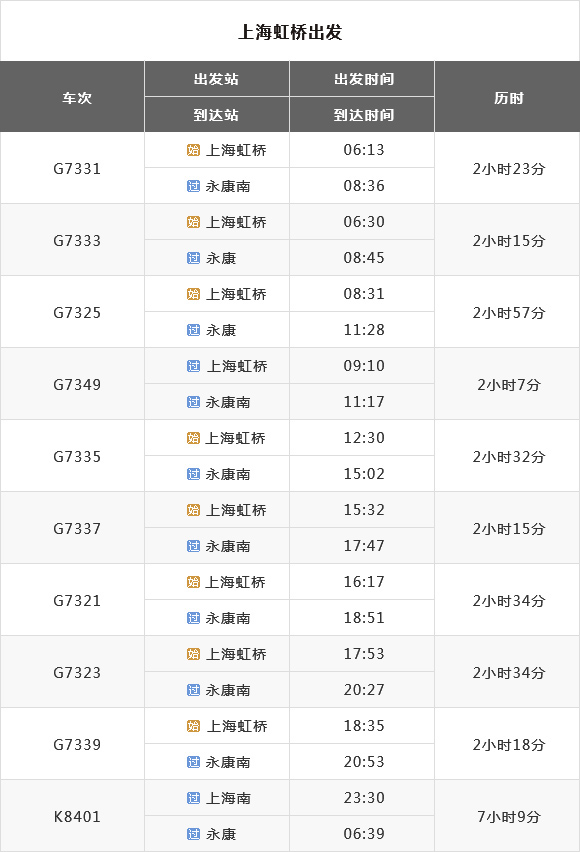Click the 出发时间 column header

click(x=364, y=79)
